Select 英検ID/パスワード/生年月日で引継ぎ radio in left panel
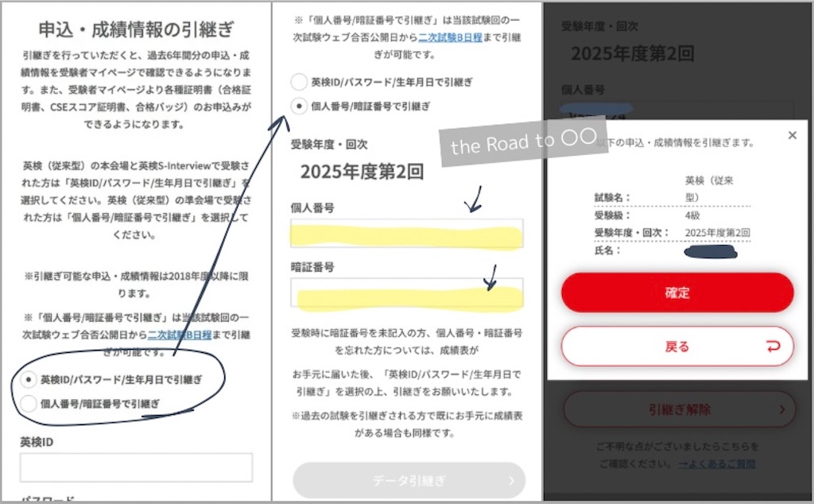The height and width of the screenshot is (504, 814). pos(29,379)
